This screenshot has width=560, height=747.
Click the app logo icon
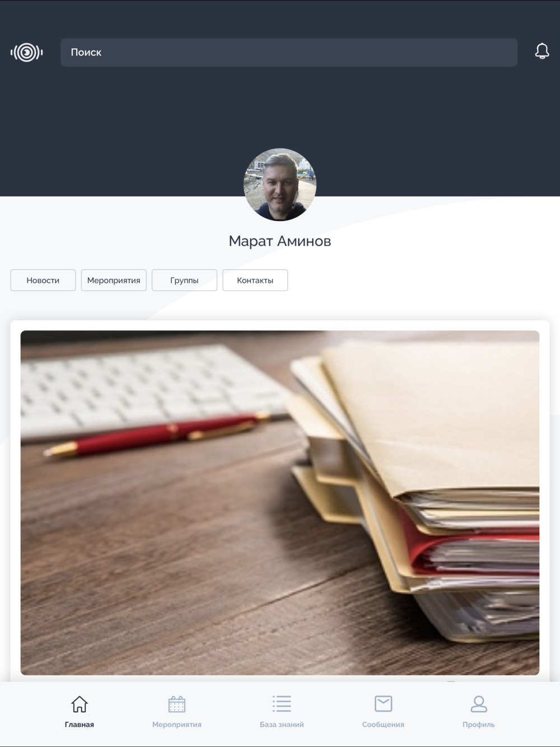tap(27, 53)
